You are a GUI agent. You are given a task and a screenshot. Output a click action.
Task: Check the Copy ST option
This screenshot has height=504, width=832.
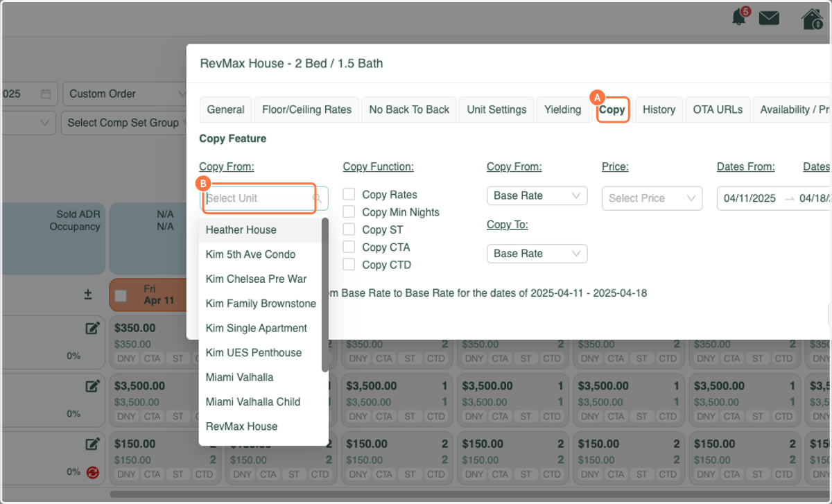click(349, 229)
